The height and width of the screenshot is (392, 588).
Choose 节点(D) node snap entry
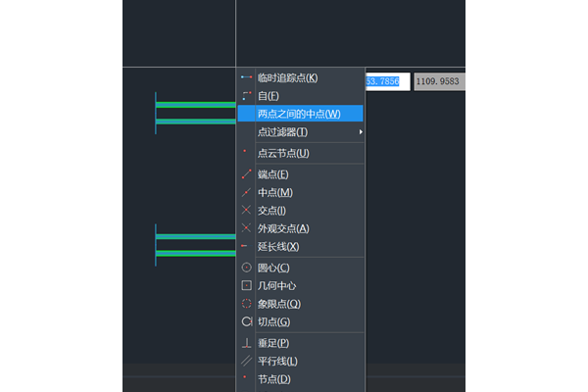273,379
